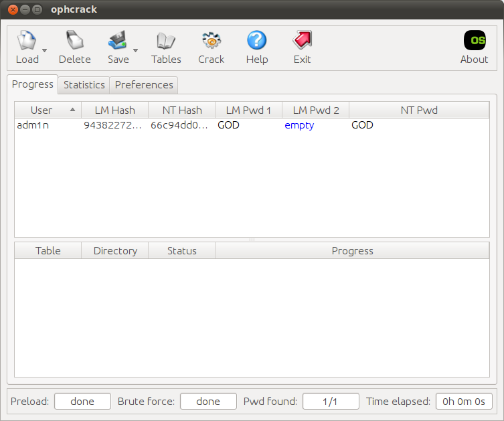The width and height of the screenshot is (504, 421).
Task: Click the splitter handle between the two tables
Action: point(252,240)
